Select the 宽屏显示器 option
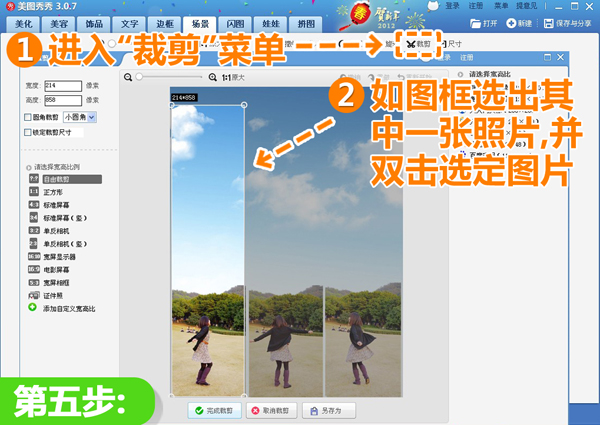The image size is (600, 425). [59, 257]
